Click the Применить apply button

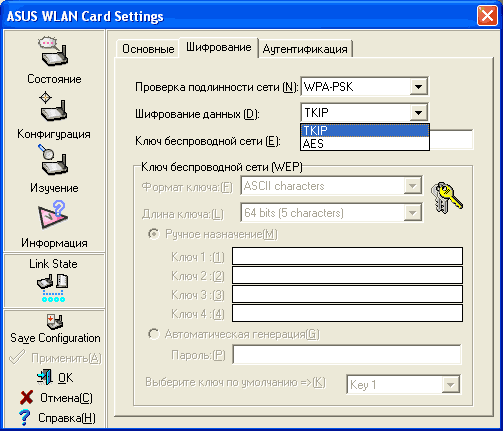pos(55,358)
